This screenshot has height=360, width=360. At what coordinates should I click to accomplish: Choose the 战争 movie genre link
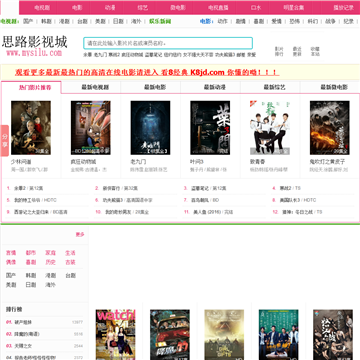331,21
